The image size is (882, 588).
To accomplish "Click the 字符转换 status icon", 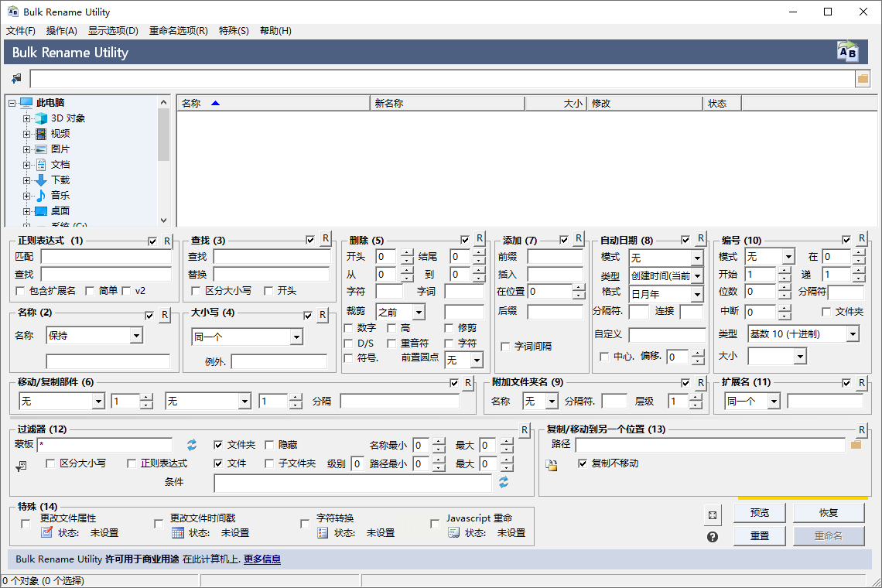I will tap(323, 533).
